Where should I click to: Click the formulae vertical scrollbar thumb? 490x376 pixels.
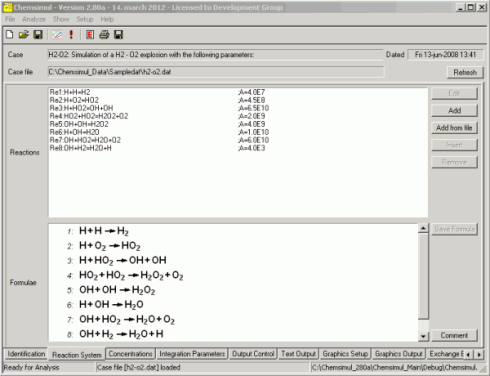click(x=423, y=276)
